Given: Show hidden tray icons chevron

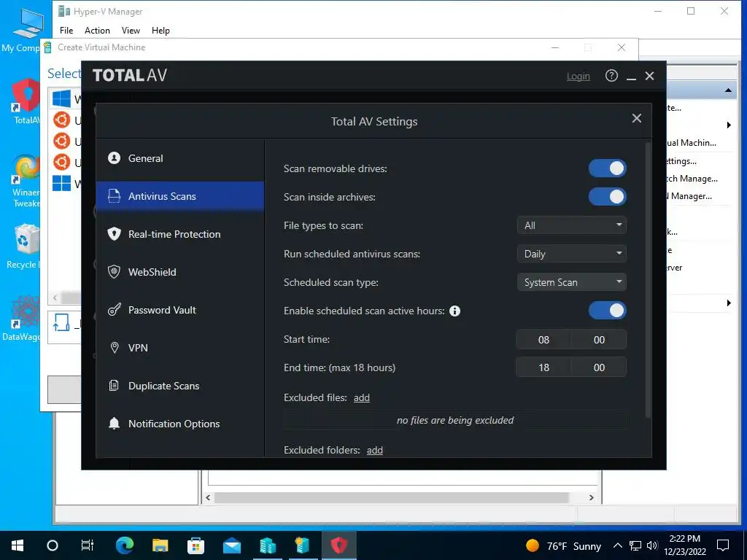Looking at the screenshot, I should (x=617, y=545).
